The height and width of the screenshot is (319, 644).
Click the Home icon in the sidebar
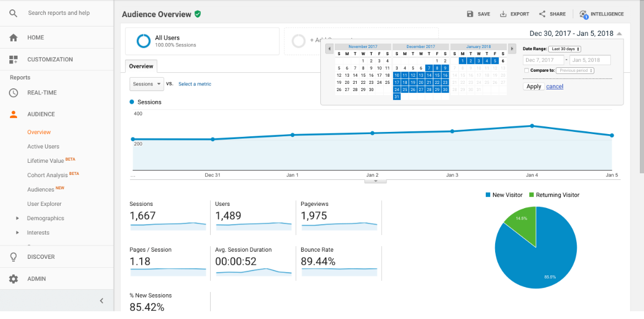[12, 39]
